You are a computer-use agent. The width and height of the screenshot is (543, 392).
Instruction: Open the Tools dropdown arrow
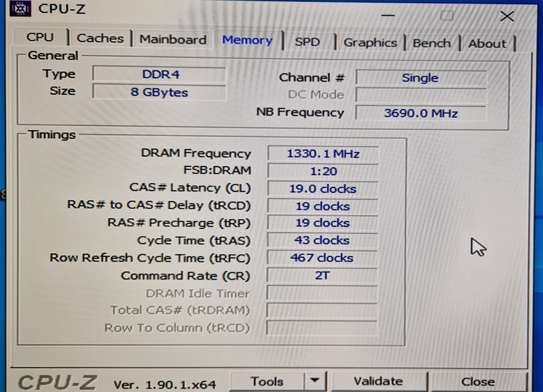coord(315,380)
